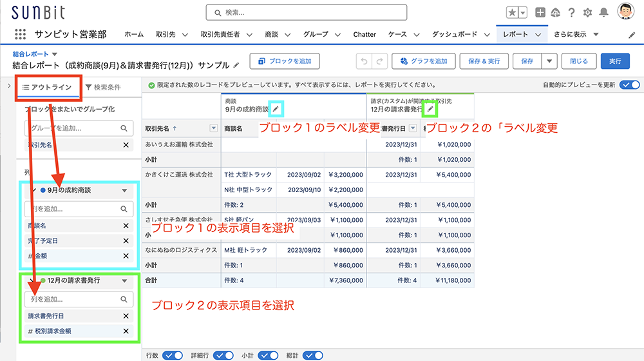Select the レポート tab

[x=515, y=35]
